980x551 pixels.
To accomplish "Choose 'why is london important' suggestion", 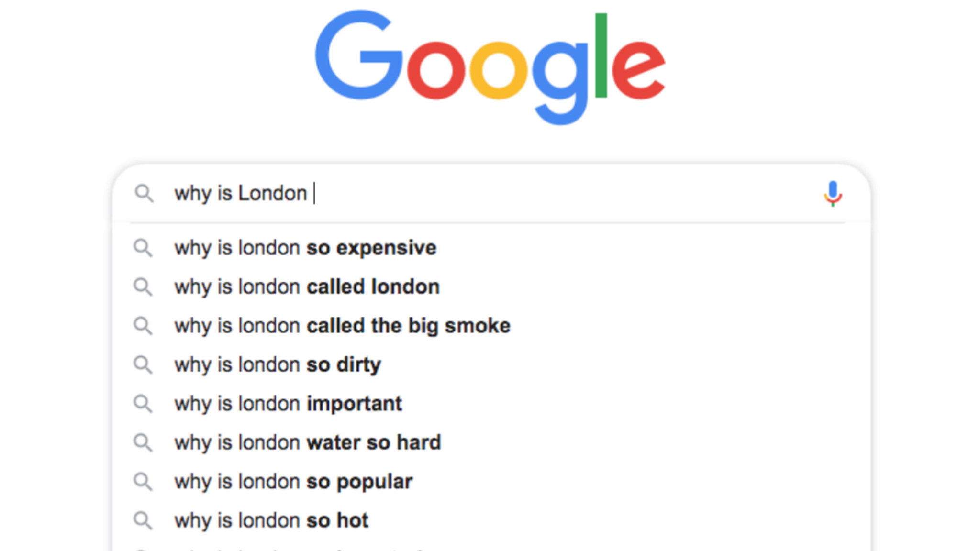I will [x=288, y=404].
